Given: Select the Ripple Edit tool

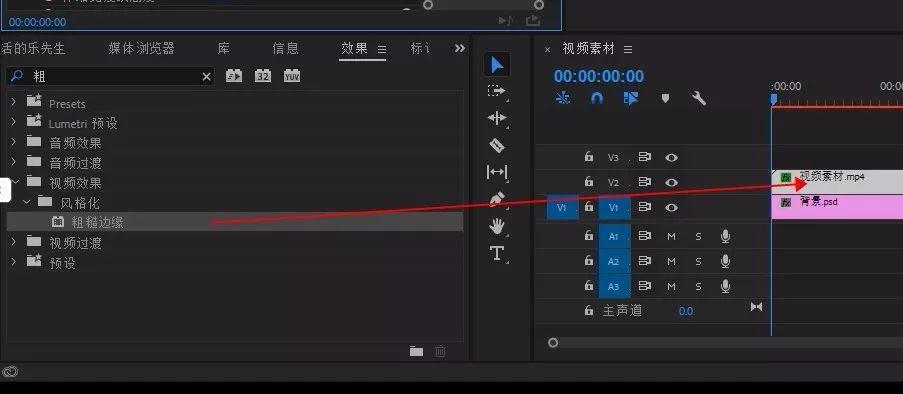Looking at the screenshot, I should click(497, 118).
